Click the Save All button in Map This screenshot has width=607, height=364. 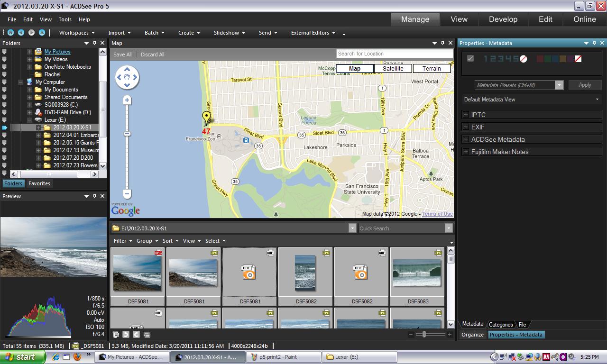pyautogui.click(x=122, y=55)
